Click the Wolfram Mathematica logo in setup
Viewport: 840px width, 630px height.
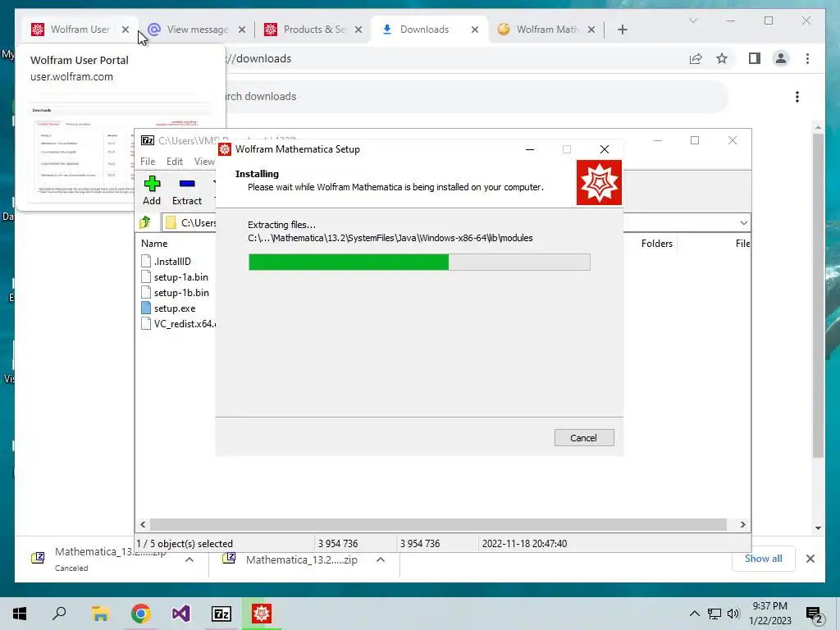coord(599,182)
